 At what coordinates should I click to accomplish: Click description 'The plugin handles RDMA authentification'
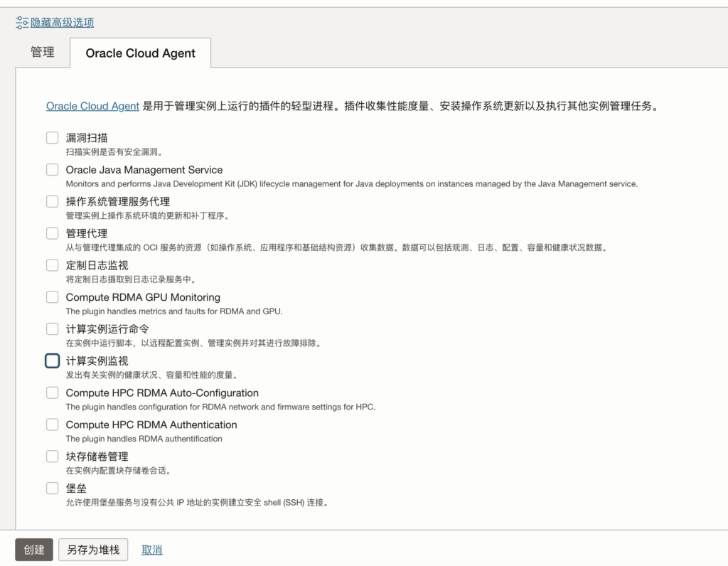click(x=144, y=439)
